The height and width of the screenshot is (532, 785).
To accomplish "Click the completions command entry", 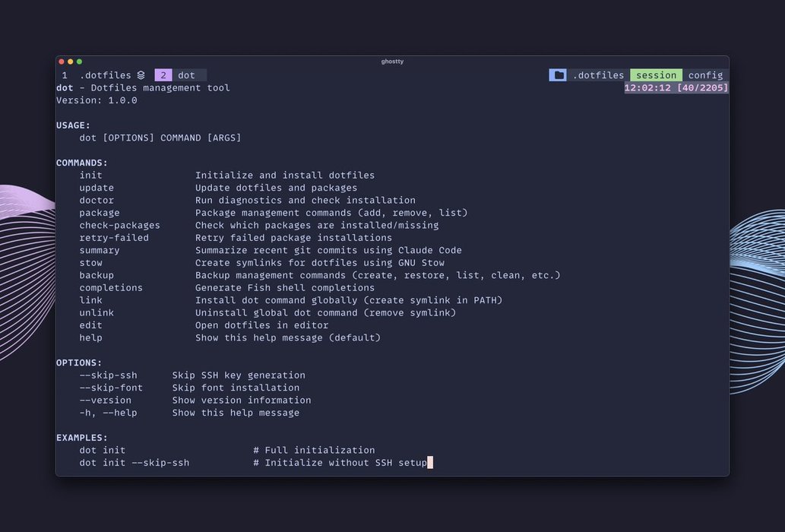I will [x=111, y=288].
